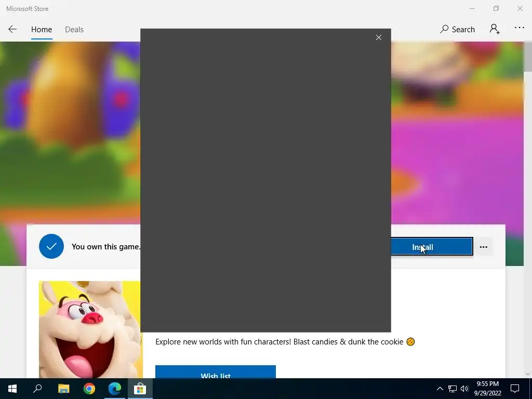
Task: Close the Microsoft Store window
Action: 520,8
